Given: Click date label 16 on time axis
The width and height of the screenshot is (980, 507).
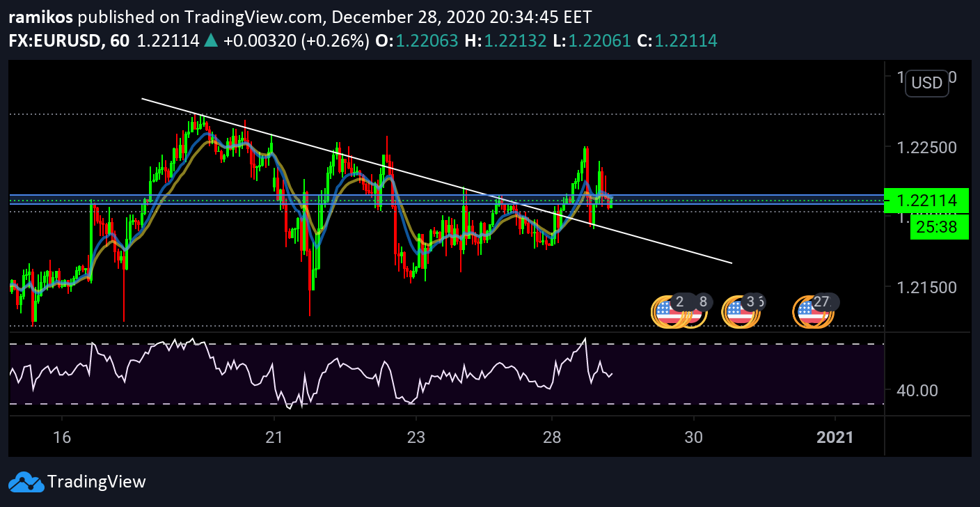Looking at the screenshot, I should (63, 437).
